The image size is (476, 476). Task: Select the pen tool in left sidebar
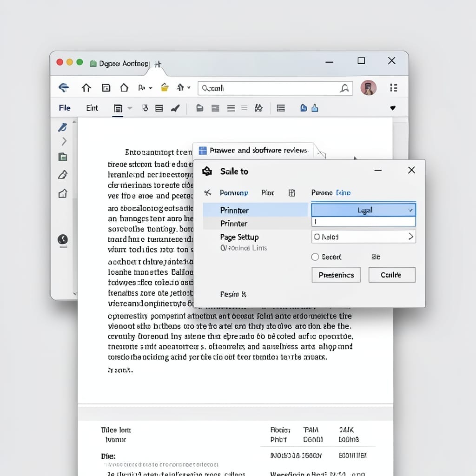(x=63, y=127)
